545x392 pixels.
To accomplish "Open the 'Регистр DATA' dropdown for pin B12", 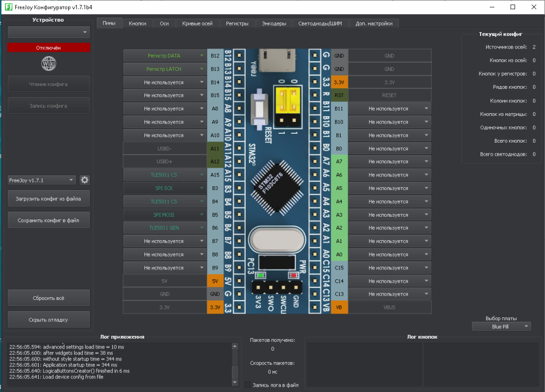I will pyautogui.click(x=165, y=56).
